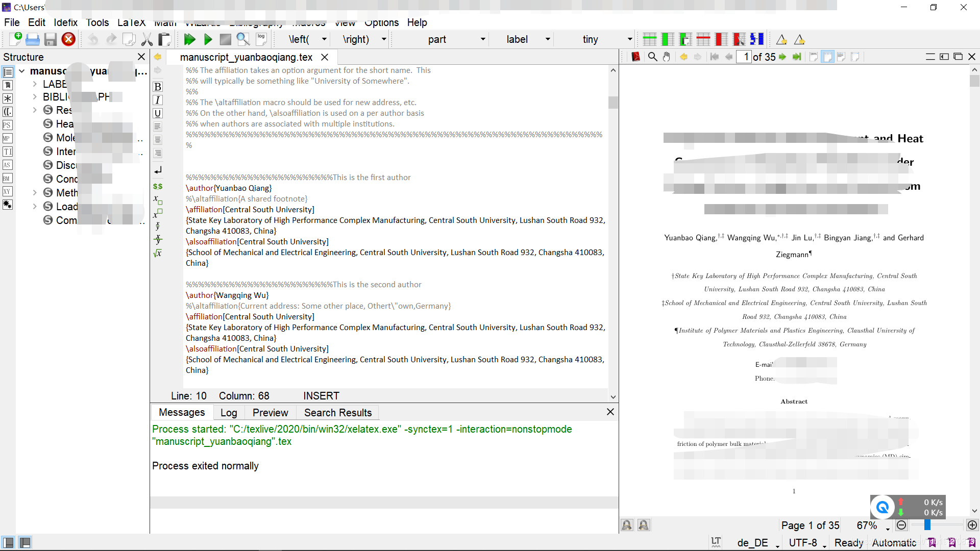Toggle the fit-to-text-width PDF view
The image size is (980, 551).
click(x=842, y=57)
